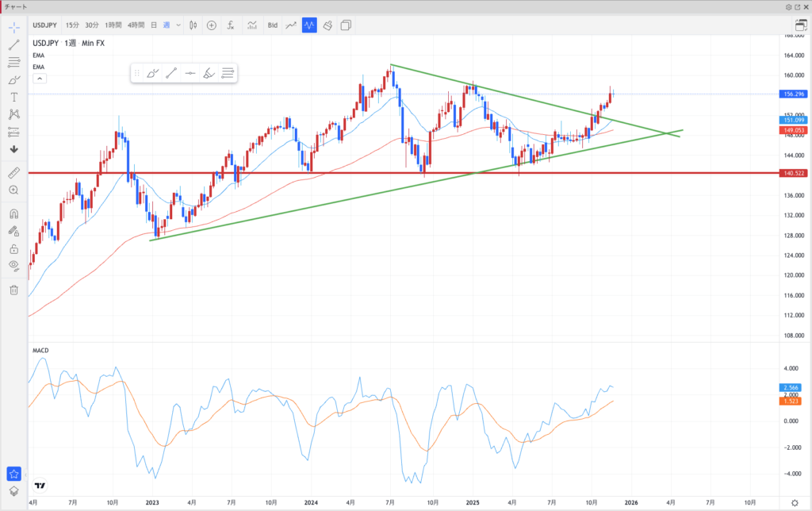
Task: Select the trend line drawing tool
Action: pyautogui.click(x=14, y=44)
